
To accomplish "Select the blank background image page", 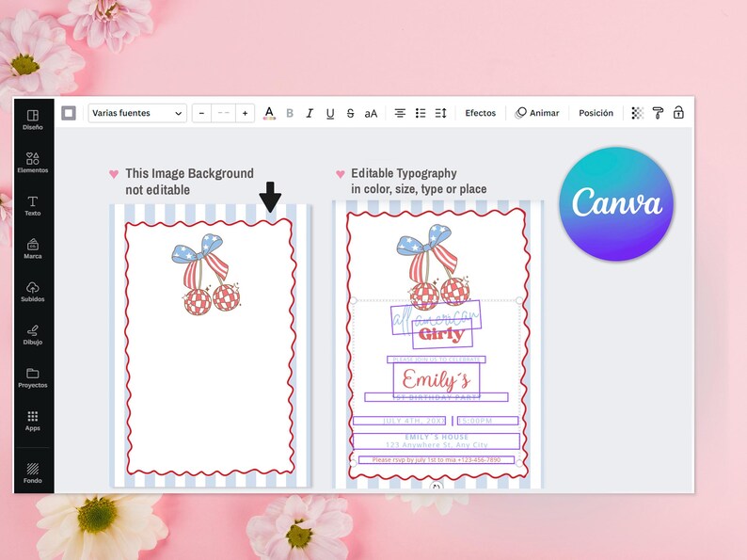I will coord(211,345).
